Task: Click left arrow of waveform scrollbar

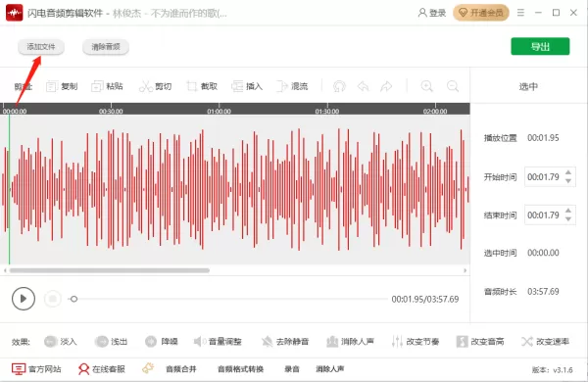Action: 5,270
